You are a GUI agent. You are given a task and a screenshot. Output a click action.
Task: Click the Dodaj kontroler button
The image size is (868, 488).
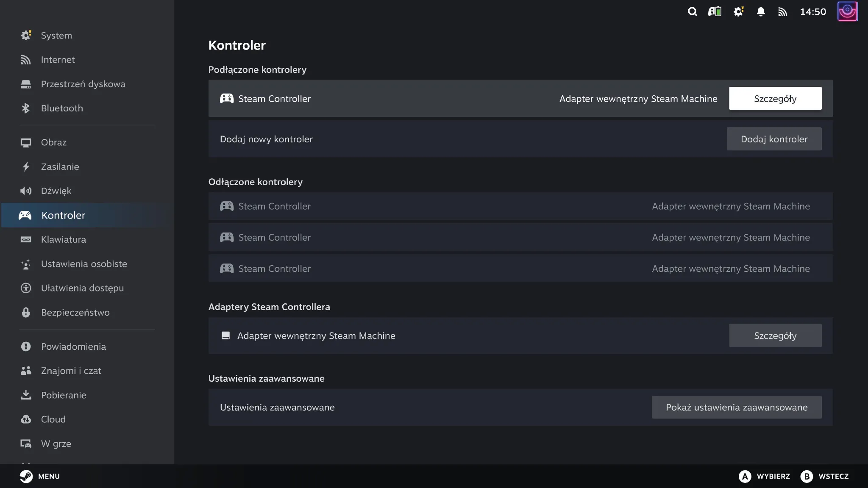point(774,139)
